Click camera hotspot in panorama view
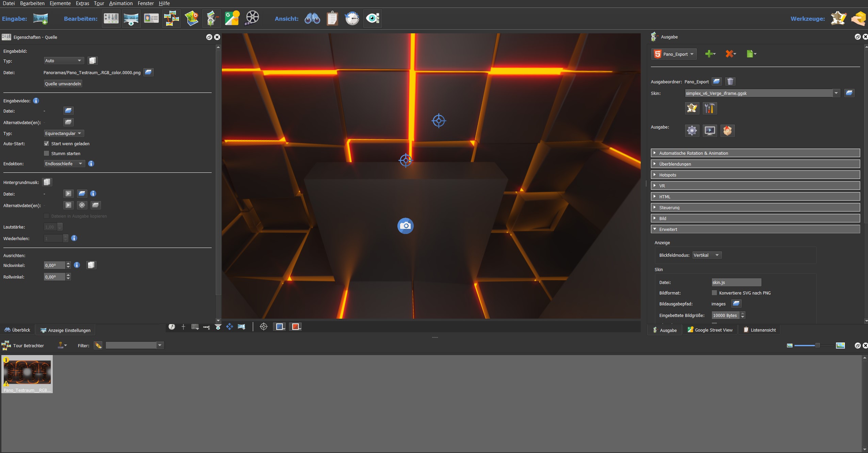Image resolution: width=868 pixels, height=453 pixels. (406, 226)
